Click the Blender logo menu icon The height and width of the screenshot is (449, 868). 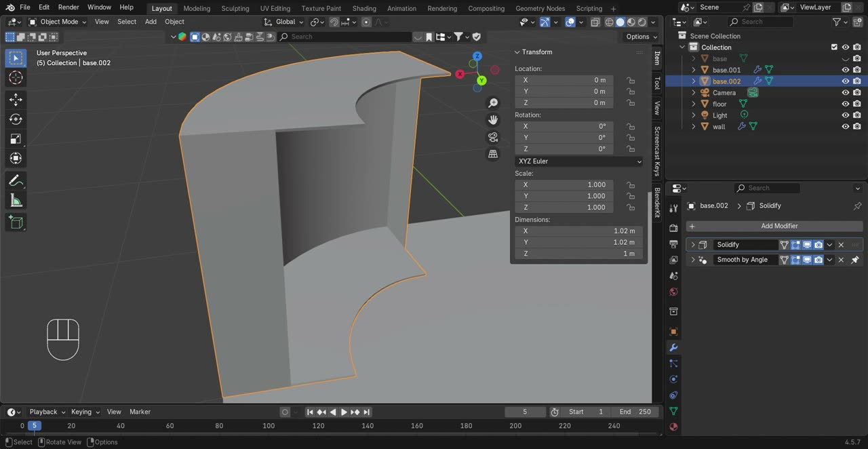(9, 7)
